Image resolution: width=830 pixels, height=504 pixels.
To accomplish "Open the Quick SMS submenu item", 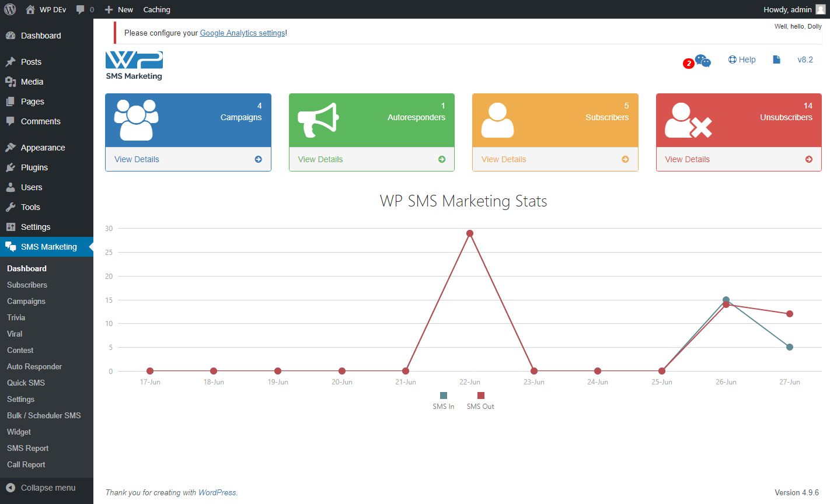I will (26, 383).
